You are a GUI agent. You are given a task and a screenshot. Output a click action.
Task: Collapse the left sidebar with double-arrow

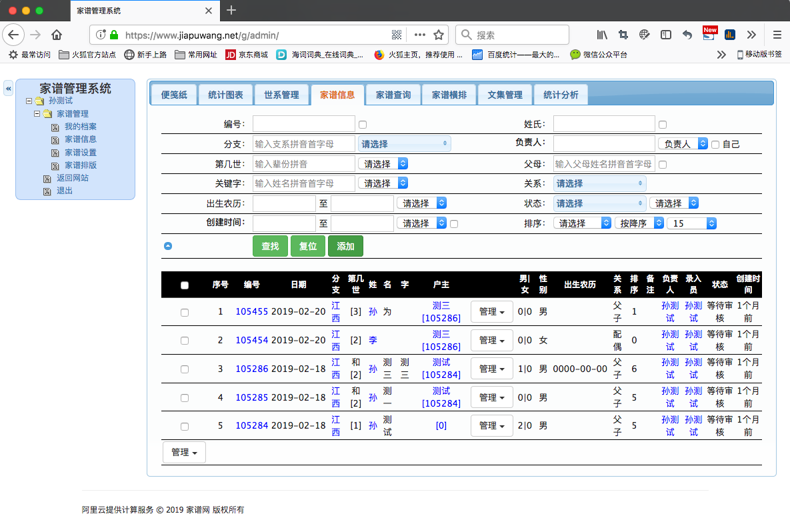9,89
